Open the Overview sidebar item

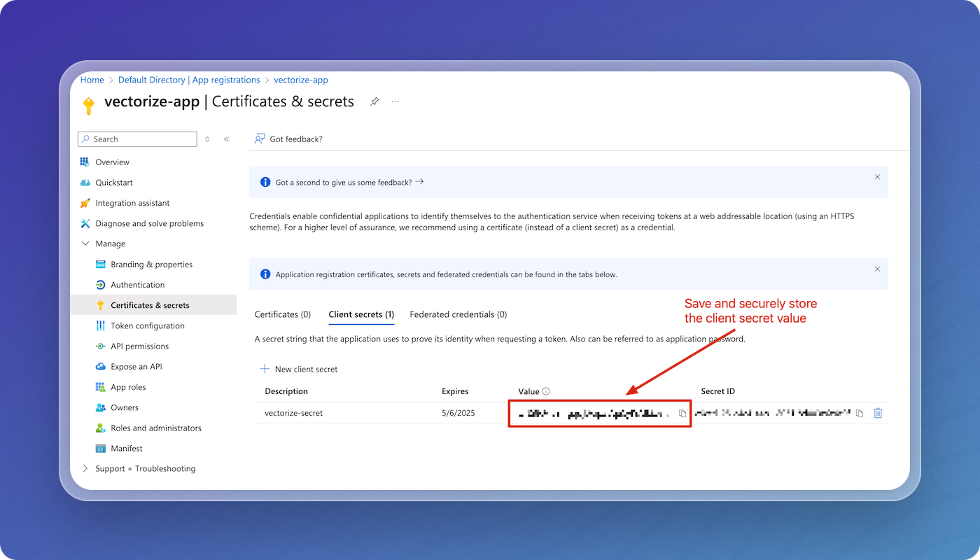click(x=112, y=162)
